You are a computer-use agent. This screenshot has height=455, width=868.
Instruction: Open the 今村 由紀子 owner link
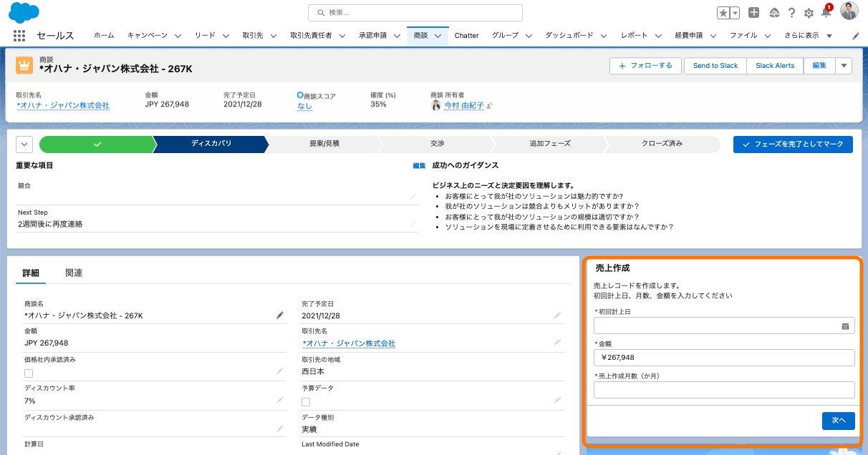463,105
